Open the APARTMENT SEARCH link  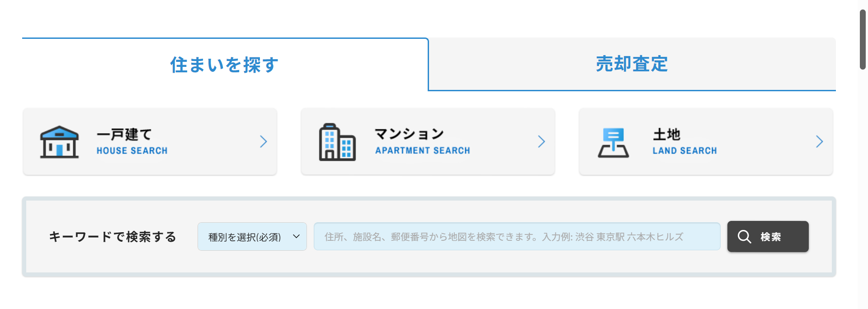[423, 150]
